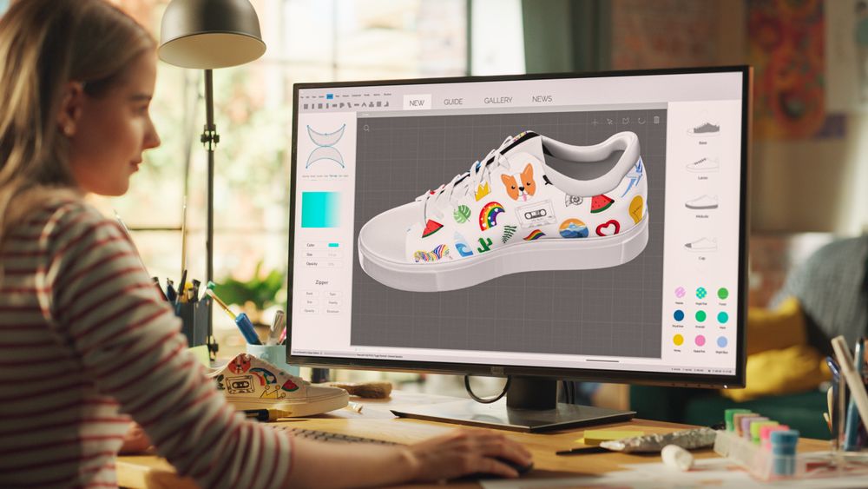This screenshot has height=489, width=868.
Task: Click the Opacity value field above Zipper
Action: (332, 264)
